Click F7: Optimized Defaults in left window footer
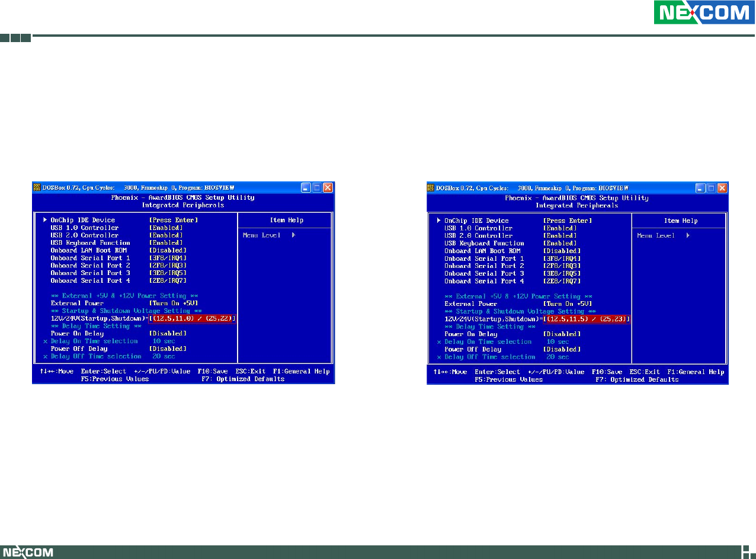This screenshot has height=559, width=756. coord(243,379)
